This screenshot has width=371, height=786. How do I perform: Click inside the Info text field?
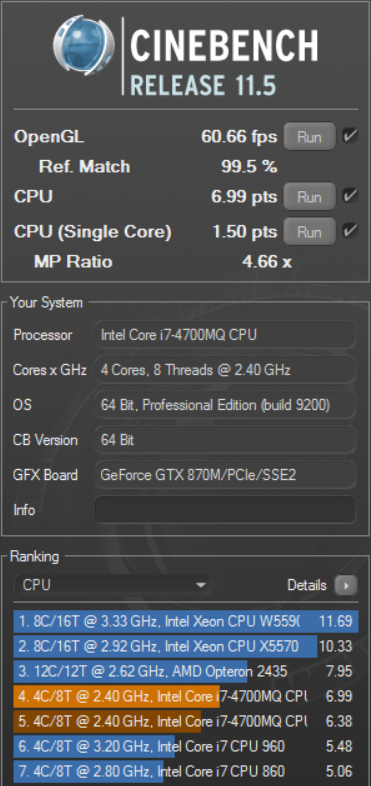[x=225, y=510]
